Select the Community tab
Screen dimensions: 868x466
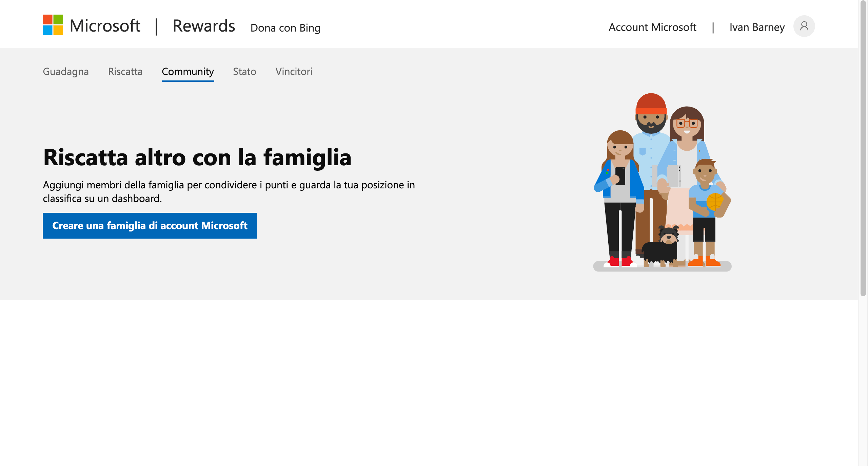[188, 72]
